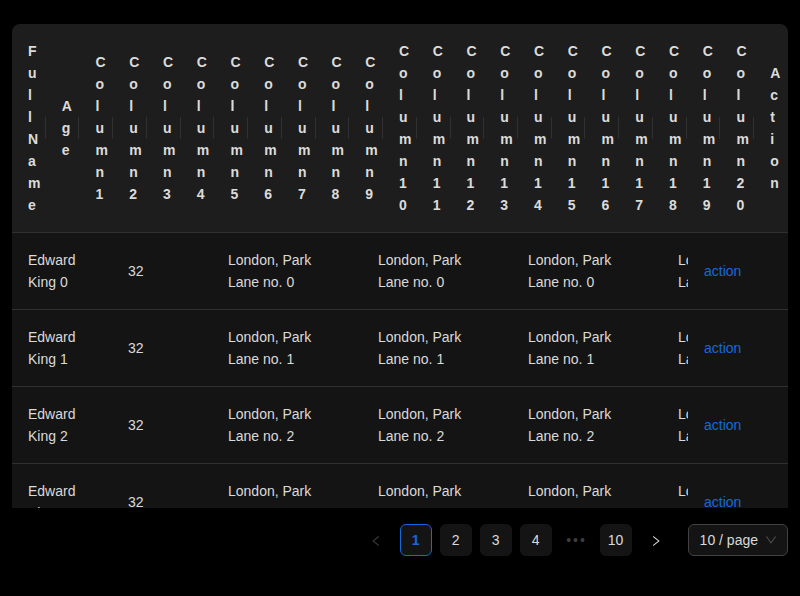This screenshot has height=596, width=800.
Task: Expand pagination options via dropdown arrow
Action: click(x=773, y=540)
